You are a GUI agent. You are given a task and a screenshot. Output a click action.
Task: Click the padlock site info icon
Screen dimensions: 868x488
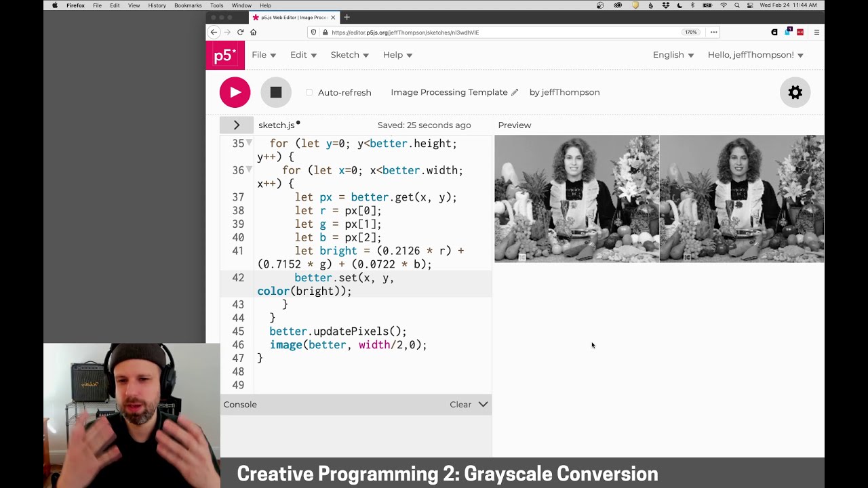point(325,32)
